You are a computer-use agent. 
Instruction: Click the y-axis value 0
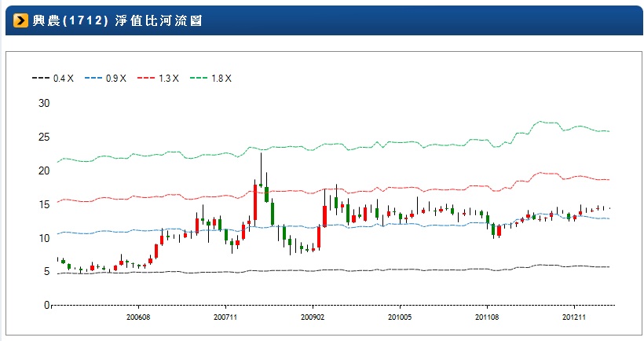47,306
